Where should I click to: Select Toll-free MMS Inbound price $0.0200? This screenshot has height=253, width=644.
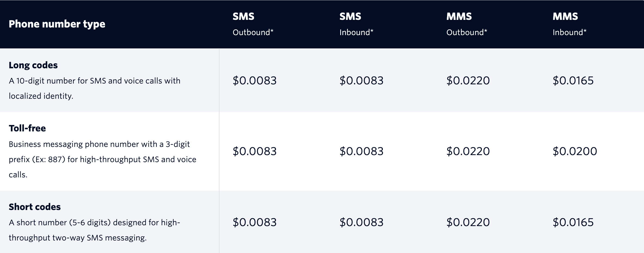[575, 151]
